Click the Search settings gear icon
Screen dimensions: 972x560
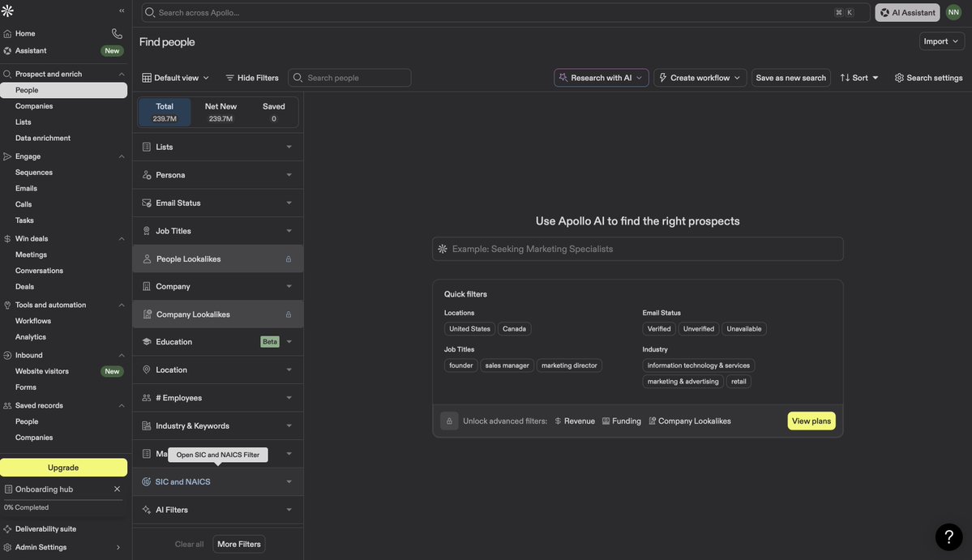tap(899, 78)
